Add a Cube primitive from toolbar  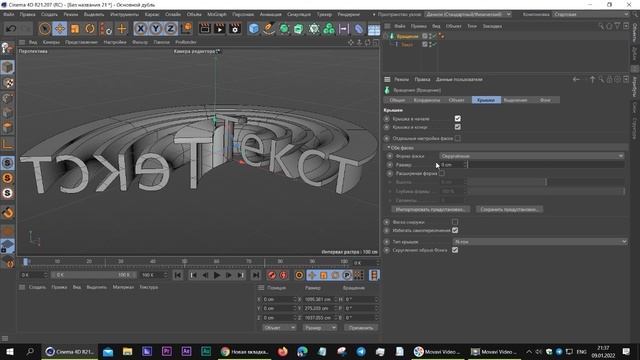254,29
